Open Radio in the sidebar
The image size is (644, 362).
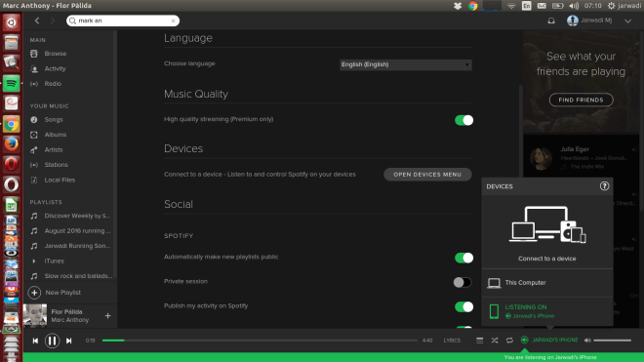(53, 83)
